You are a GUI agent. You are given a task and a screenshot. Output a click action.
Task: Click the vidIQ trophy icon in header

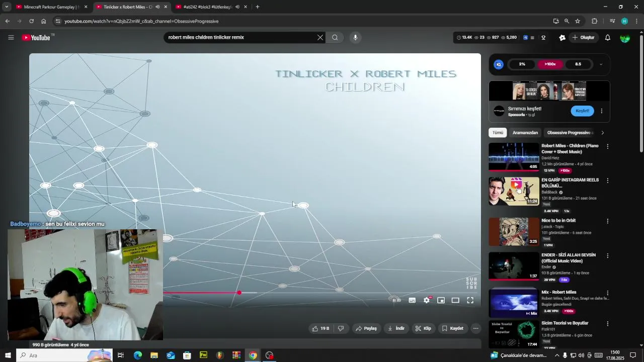click(x=543, y=38)
